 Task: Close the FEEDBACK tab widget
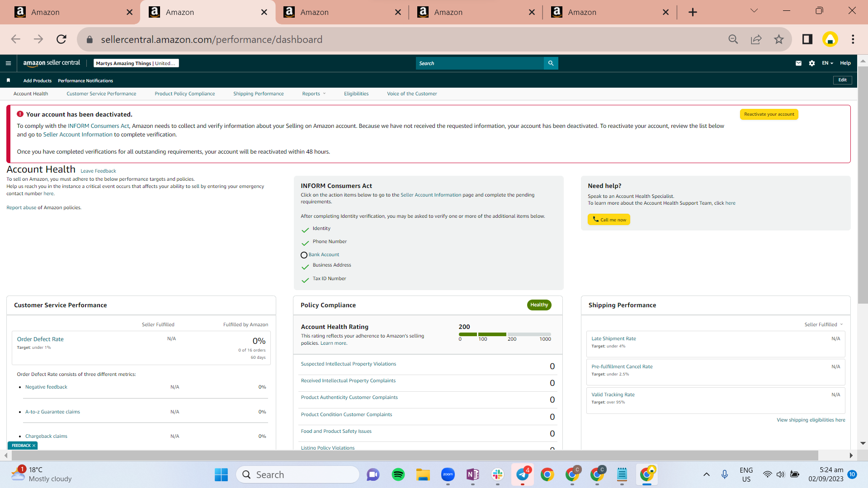pyautogui.click(x=33, y=446)
